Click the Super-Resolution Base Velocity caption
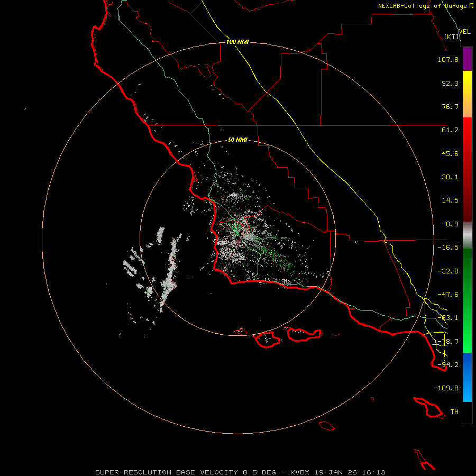Image resolution: width=476 pixels, height=476 pixels. tap(240, 472)
